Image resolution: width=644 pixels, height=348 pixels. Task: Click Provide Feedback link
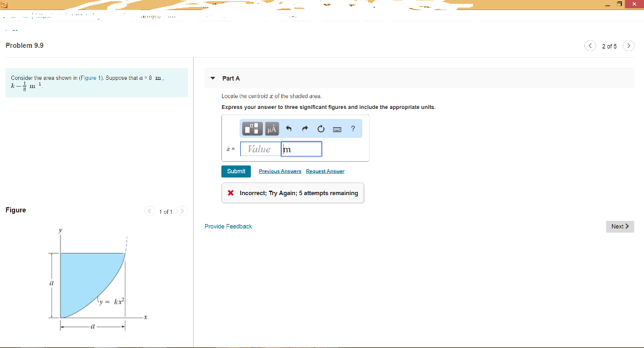pyautogui.click(x=228, y=227)
